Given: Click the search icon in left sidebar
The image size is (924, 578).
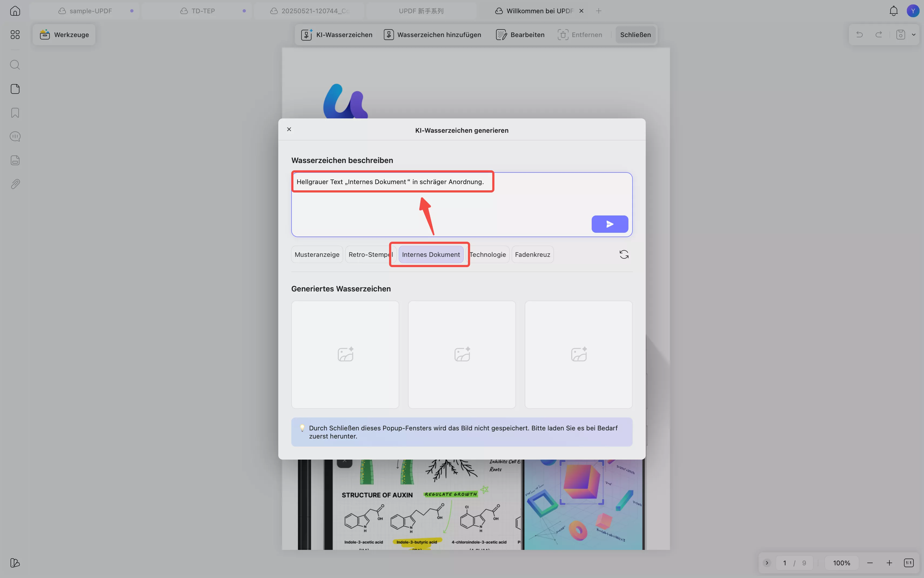Looking at the screenshot, I should (15, 65).
